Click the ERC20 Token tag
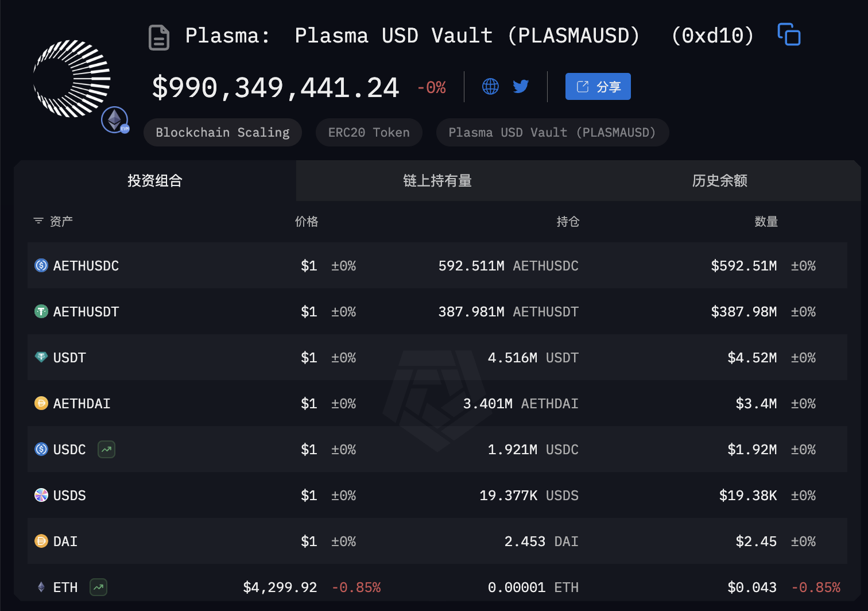 (369, 133)
